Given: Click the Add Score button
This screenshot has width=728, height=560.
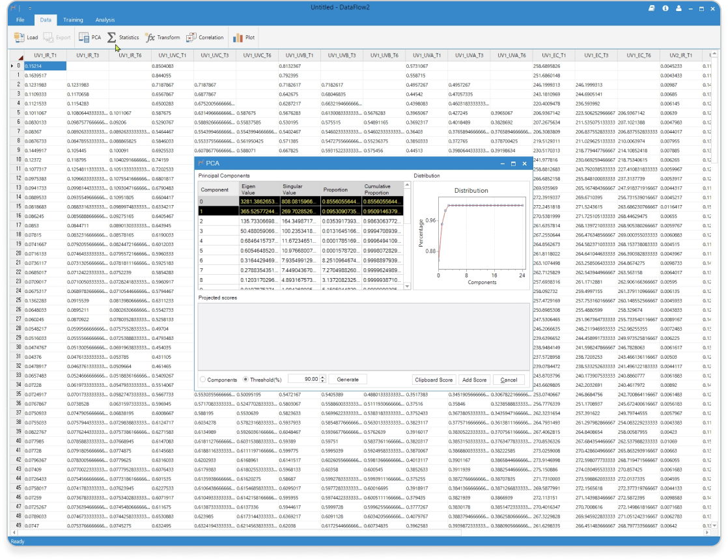Looking at the screenshot, I should (474, 380).
